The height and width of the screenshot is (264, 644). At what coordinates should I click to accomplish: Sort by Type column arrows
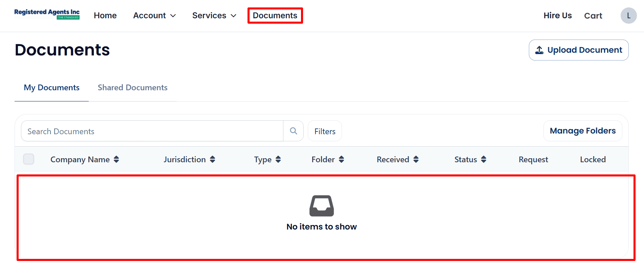pyautogui.click(x=278, y=160)
